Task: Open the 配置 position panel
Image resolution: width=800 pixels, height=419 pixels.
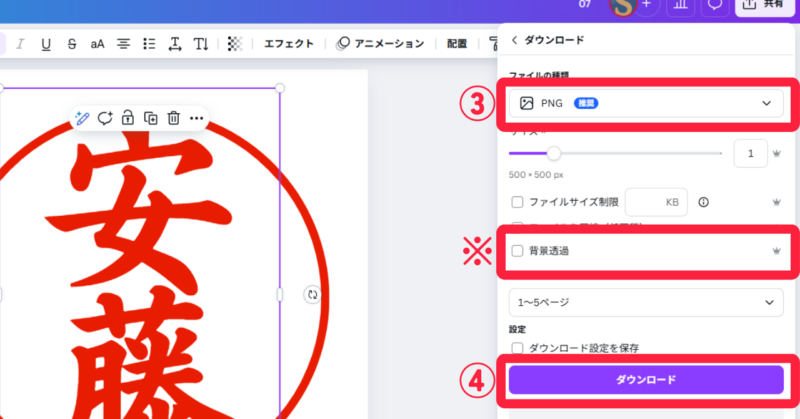Action: point(457,44)
